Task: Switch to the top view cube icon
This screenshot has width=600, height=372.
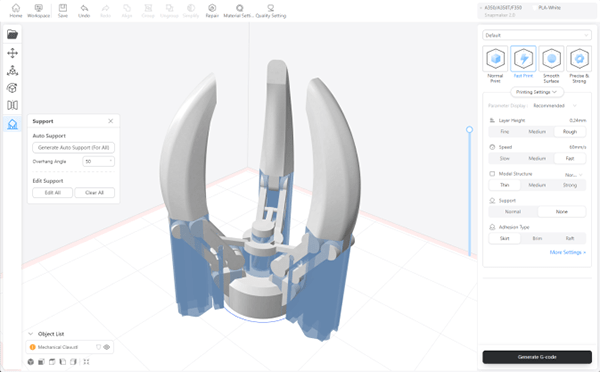Action: click(x=52, y=362)
